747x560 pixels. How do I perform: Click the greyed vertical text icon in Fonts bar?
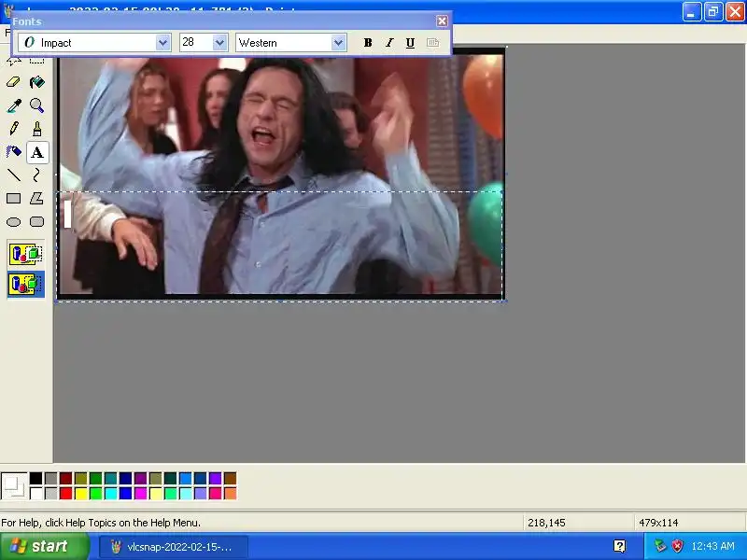(x=432, y=43)
